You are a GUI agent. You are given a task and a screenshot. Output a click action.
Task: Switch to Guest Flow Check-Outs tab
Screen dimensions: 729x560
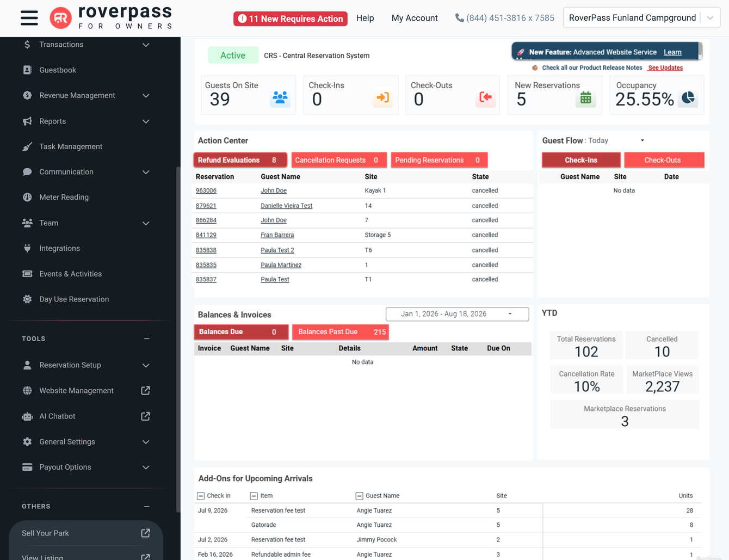(664, 160)
